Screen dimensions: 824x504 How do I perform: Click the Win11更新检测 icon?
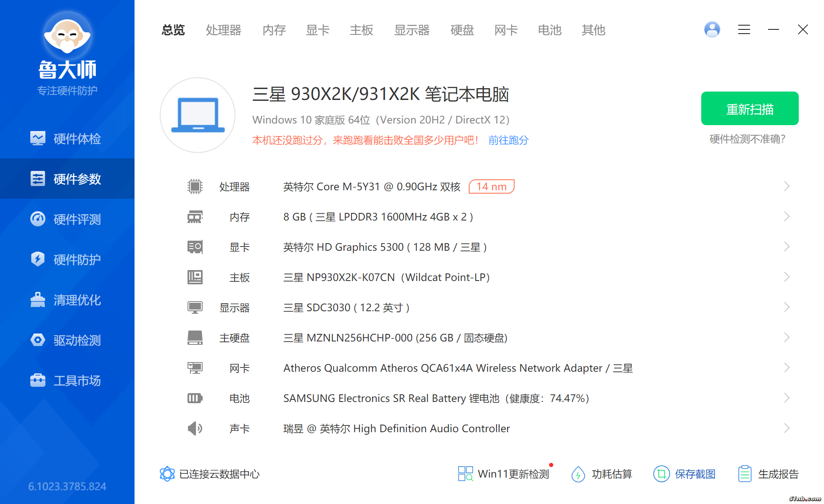coord(465,474)
